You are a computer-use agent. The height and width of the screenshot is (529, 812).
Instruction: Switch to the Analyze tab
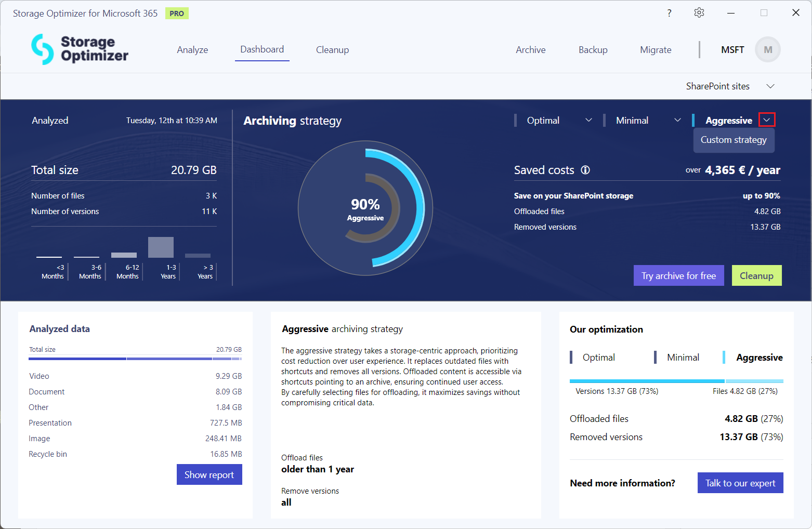point(192,50)
